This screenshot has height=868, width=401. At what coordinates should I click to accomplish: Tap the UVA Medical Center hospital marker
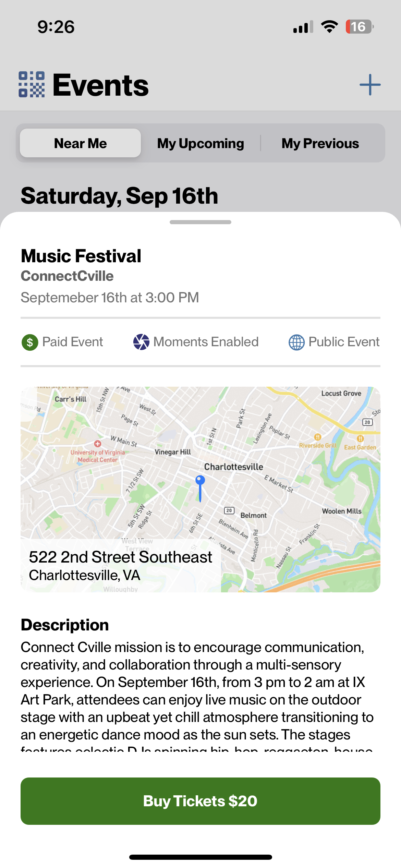98,444
